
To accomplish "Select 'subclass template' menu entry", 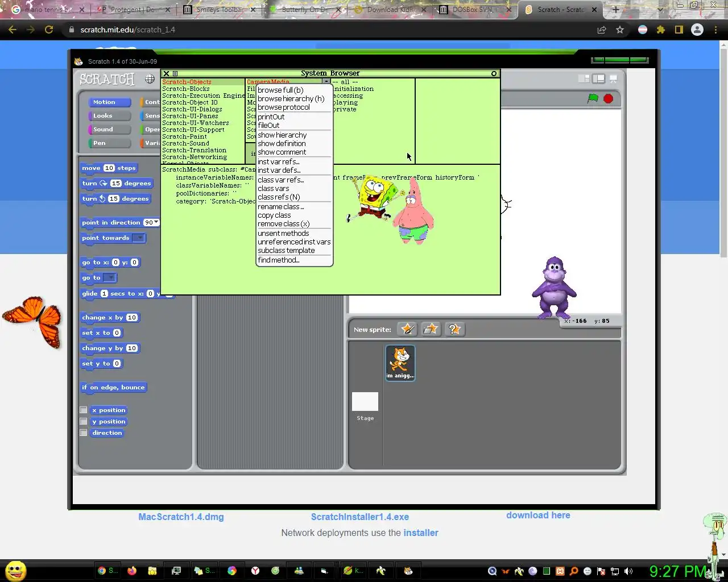I will pos(286,250).
